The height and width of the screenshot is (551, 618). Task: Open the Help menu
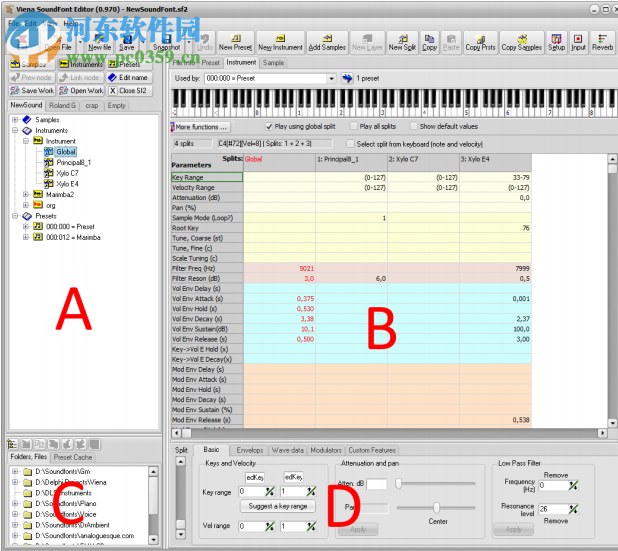71,23
